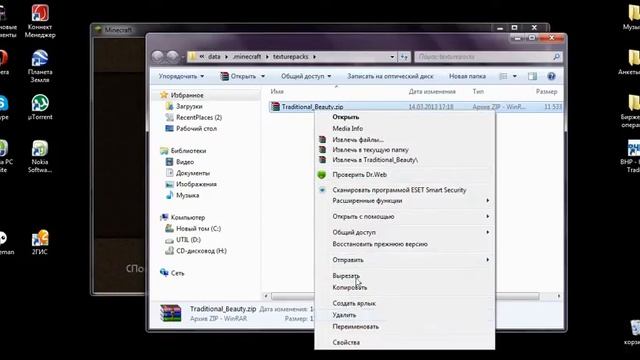The height and width of the screenshot is (360, 640).
Task: Open the Планета Земля desktop icon
Action: click(x=40, y=67)
